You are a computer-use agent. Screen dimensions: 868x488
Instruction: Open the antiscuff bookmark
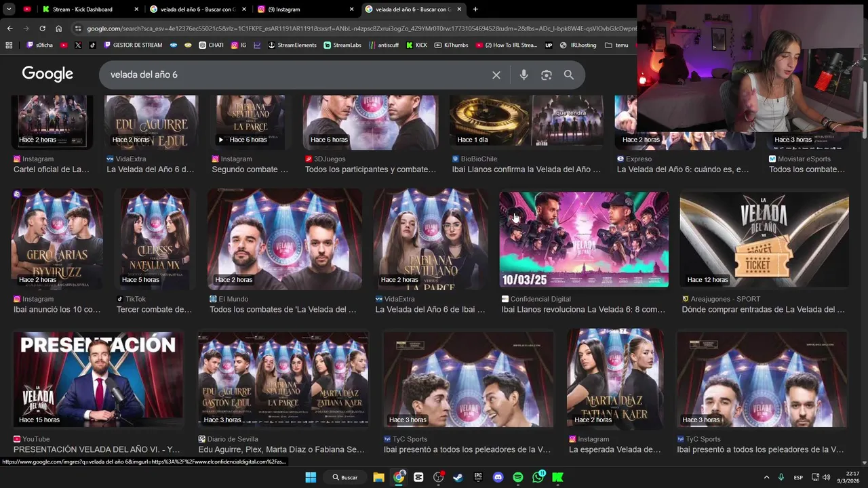(384, 45)
